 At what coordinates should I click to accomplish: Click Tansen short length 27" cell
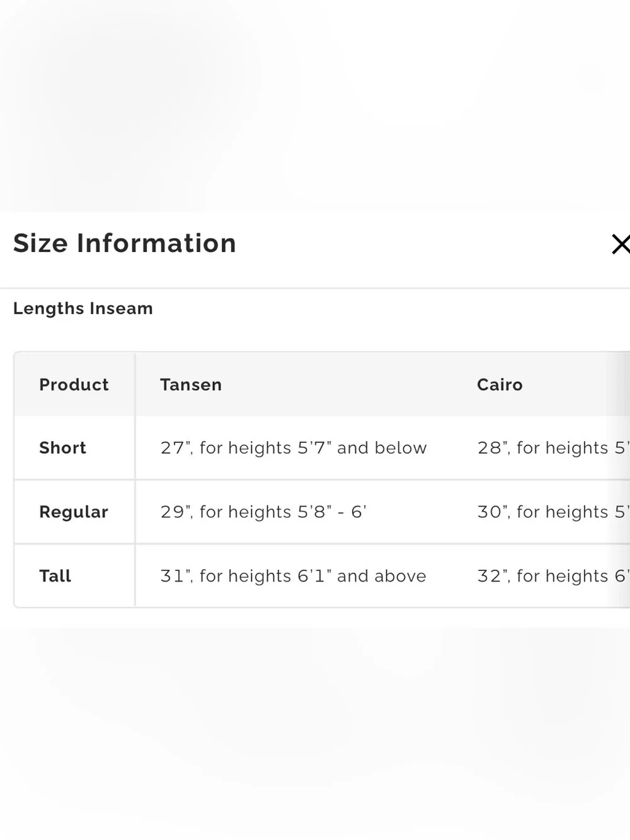[294, 447]
